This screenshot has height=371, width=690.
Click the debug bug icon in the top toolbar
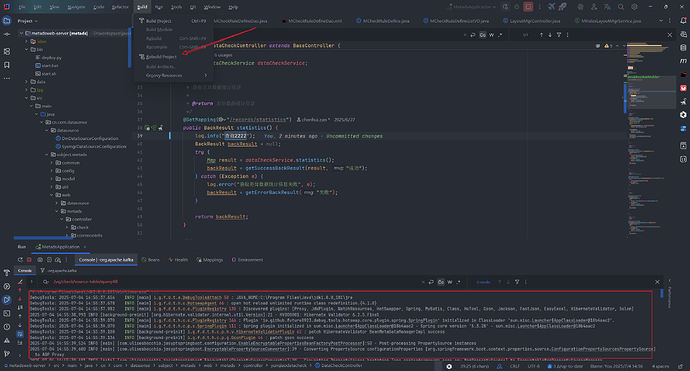coord(517,7)
